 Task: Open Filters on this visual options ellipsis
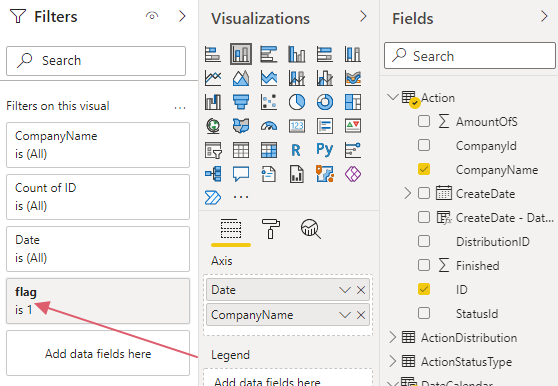pos(180,107)
